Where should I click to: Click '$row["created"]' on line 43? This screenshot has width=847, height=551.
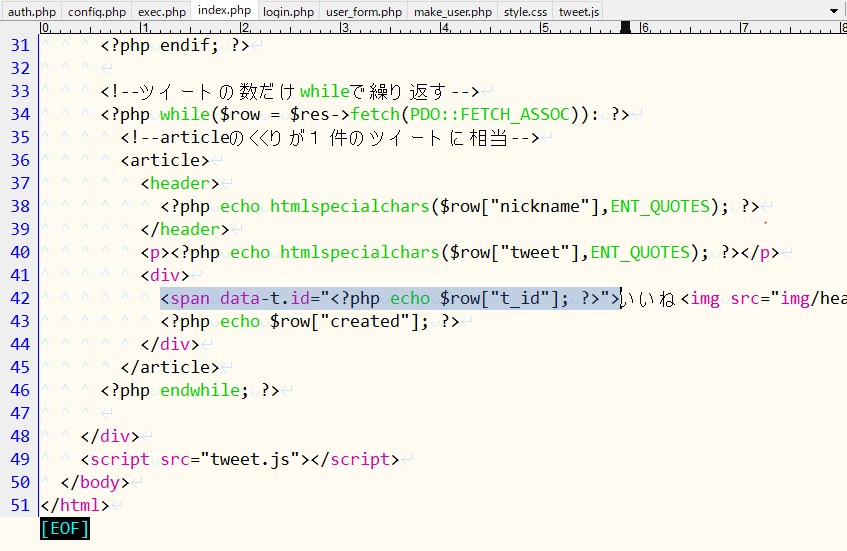tap(345, 321)
